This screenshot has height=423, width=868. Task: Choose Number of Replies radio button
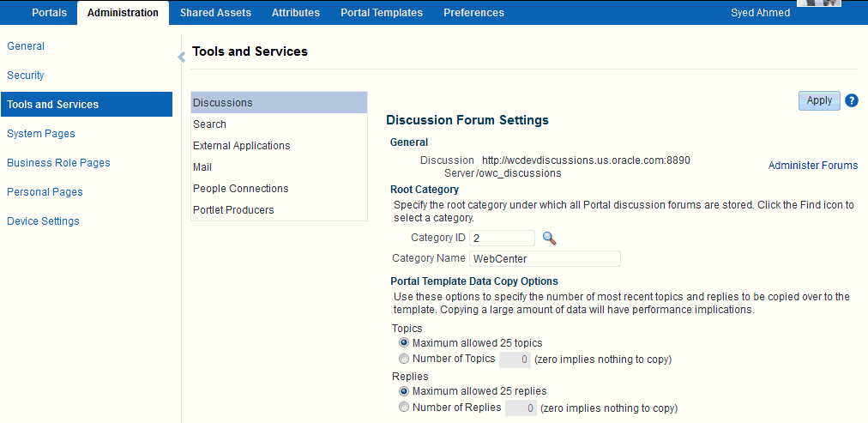click(x=404, y=408)
